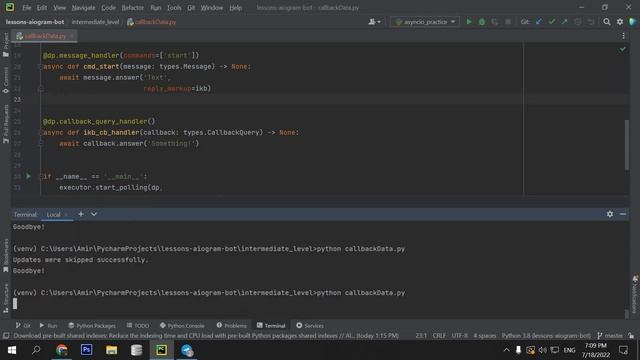The height and width of the screenshot is (360, 640).
Task: Expand terminal session options chevron
Action: [x=94, y=214]
